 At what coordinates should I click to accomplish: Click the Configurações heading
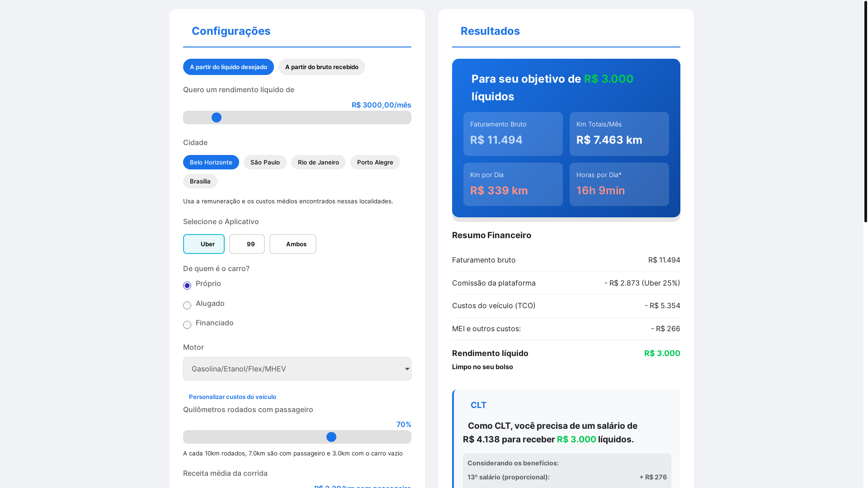[231, 31]
